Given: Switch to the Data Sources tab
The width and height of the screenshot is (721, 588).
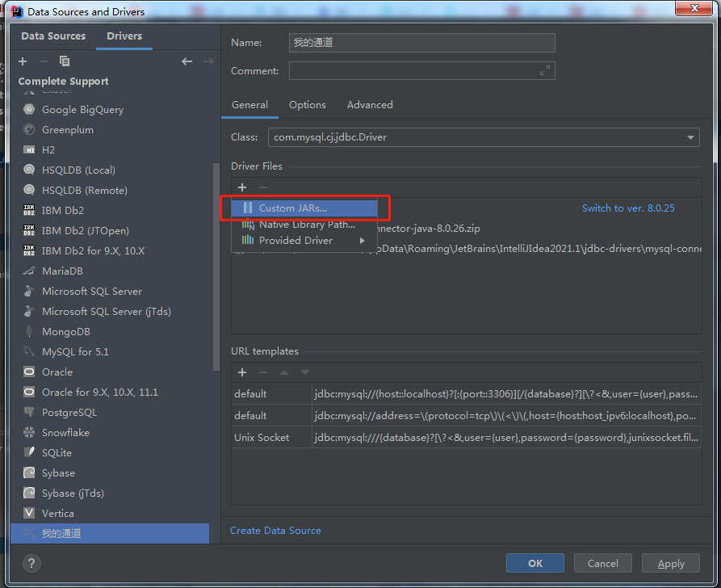Looking at the screenshot, I should pos(53,36).
